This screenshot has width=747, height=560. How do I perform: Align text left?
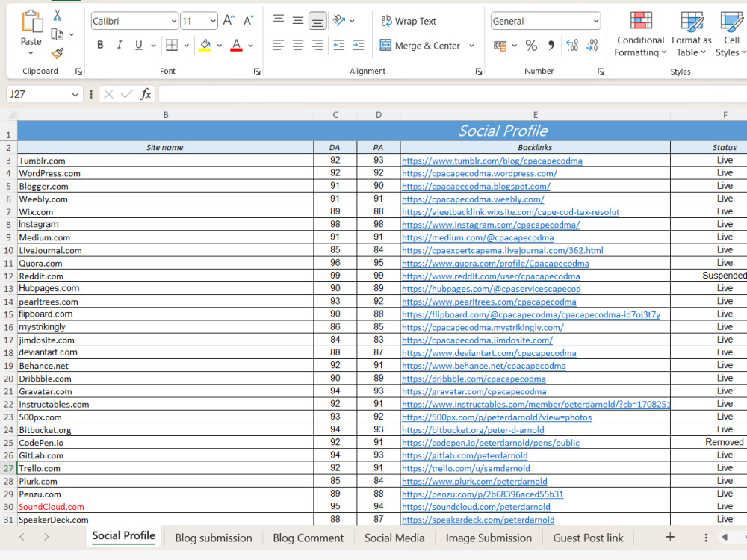pos(278,45)
